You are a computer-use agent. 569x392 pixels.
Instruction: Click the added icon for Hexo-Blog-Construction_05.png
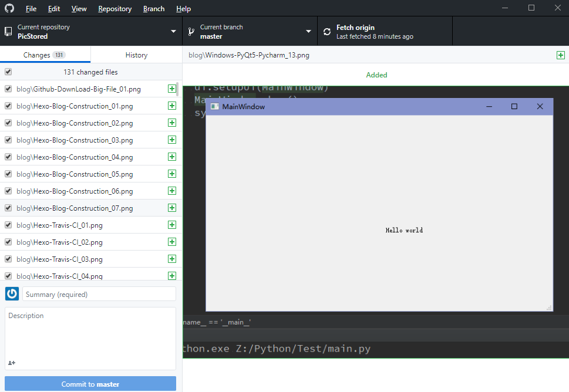172,174
